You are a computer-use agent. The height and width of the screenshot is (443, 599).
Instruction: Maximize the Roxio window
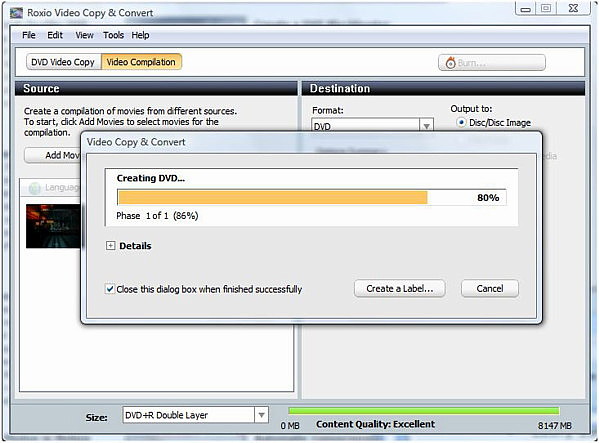coord(546,8)
